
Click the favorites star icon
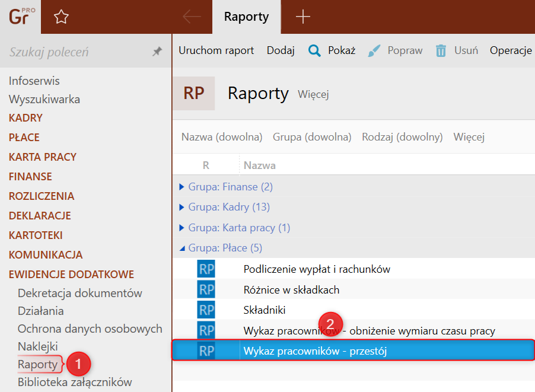pos(61,17)
